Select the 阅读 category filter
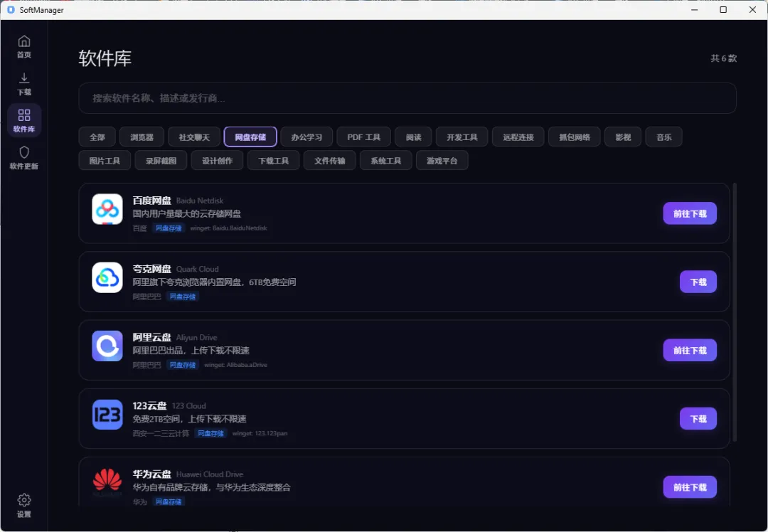The height and width of the screenshot is (532, 768). (413, 137)
